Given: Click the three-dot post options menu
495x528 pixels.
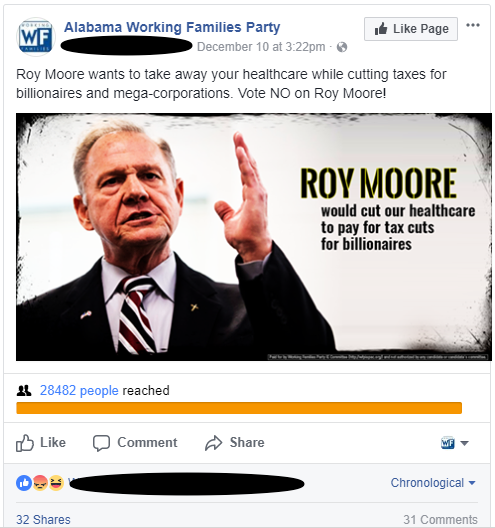Looking at the screenshot, I should click(x=473, y=25).
